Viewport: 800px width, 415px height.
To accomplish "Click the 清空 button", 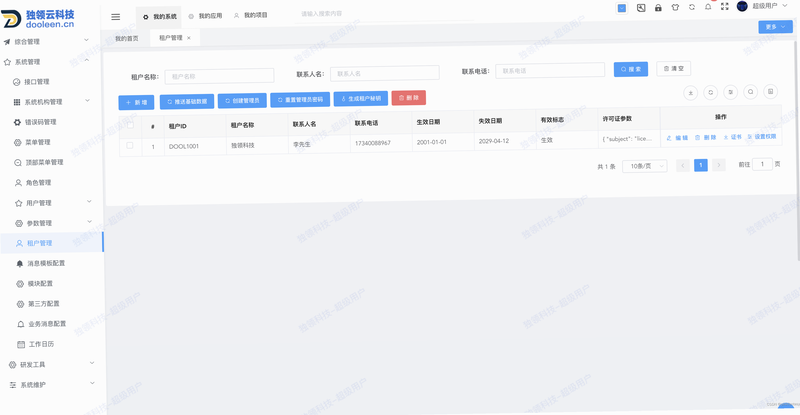I will pyautogui.click(x=673, y=68).
